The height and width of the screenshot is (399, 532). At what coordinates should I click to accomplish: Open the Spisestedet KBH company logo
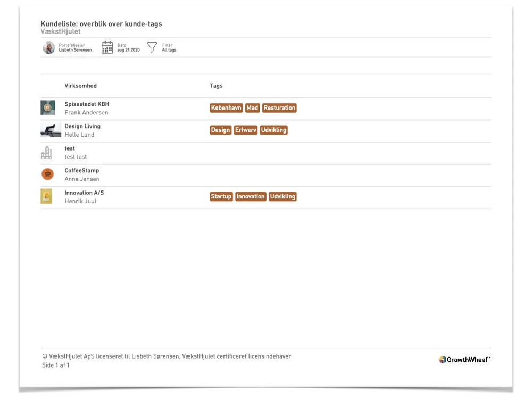point(48,107)
